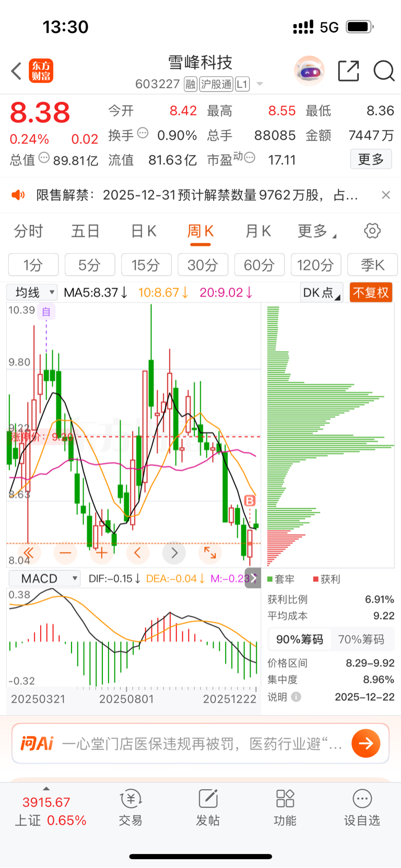Viewport: 401px width, 868px height.
Task: Open the search magnifier icon
Action: 384,71
